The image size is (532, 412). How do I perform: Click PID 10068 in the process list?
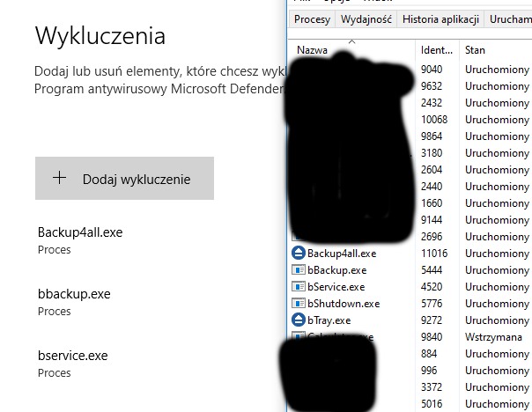(434, 120)
